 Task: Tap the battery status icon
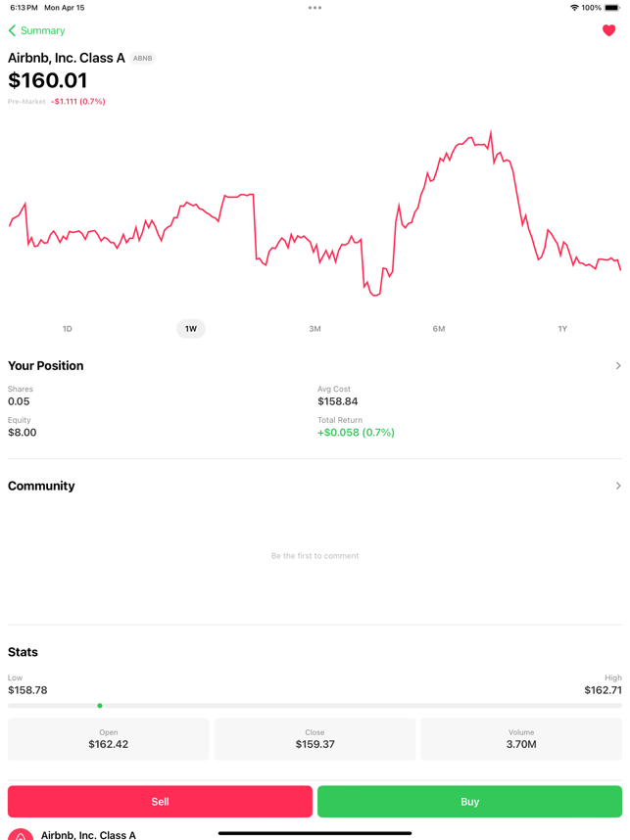click(612, 8)
